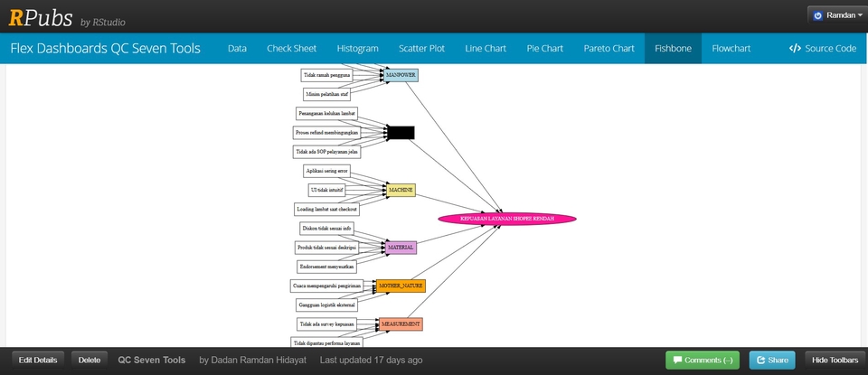Click the 'Aplikasi sering error' box
The height and width of the screenshot is (375, 868).
(x=326, y=171)
